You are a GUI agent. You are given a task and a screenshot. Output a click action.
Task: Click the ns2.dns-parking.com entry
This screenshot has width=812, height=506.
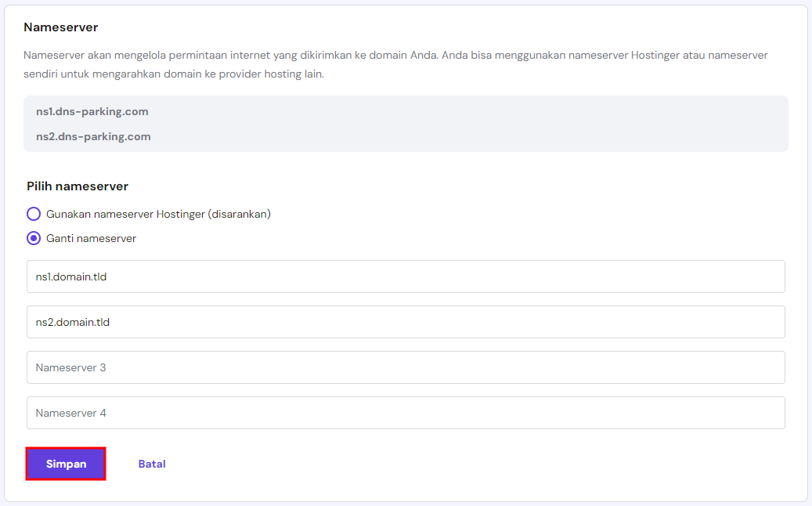tap(92, 136)
